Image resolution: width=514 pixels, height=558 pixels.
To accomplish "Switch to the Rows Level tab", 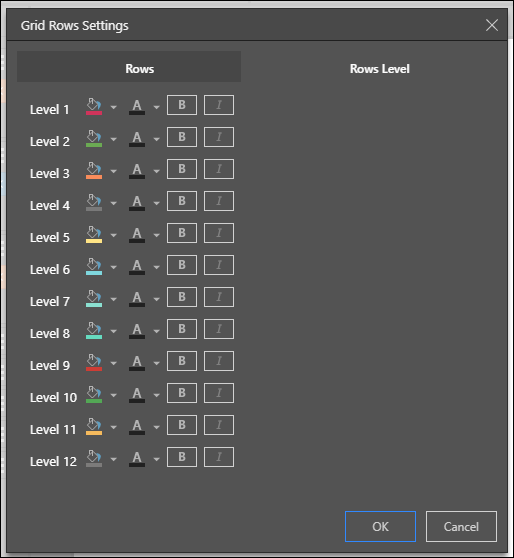I will [380, 69].
